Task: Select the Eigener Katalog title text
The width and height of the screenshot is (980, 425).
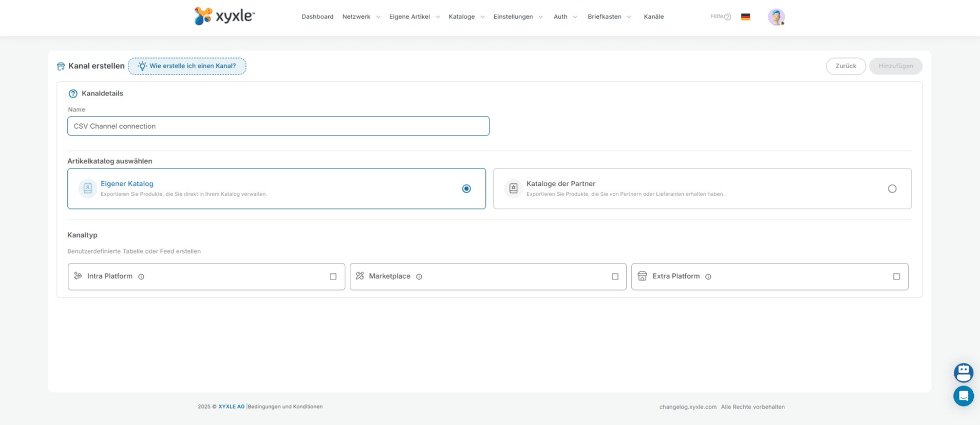Action: 127,184
